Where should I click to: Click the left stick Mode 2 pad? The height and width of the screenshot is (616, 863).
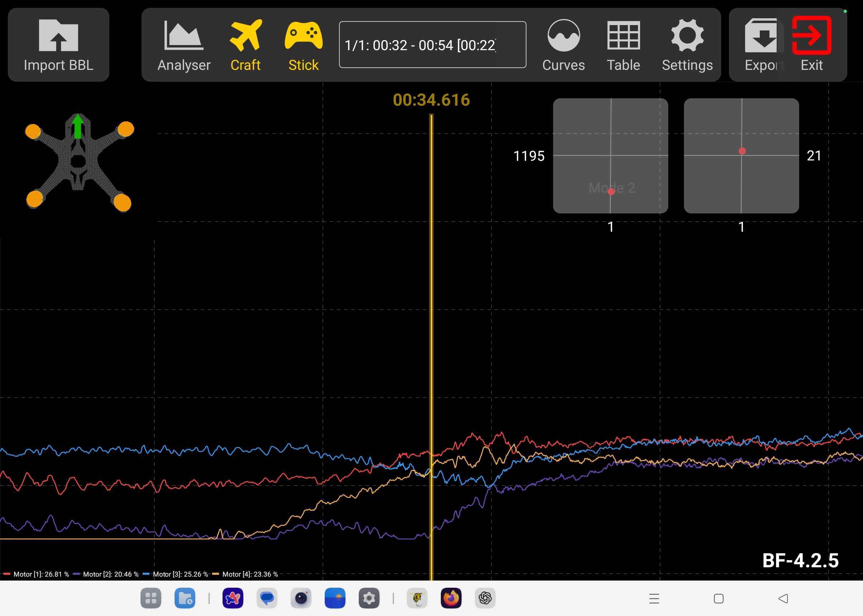(610, 155)
